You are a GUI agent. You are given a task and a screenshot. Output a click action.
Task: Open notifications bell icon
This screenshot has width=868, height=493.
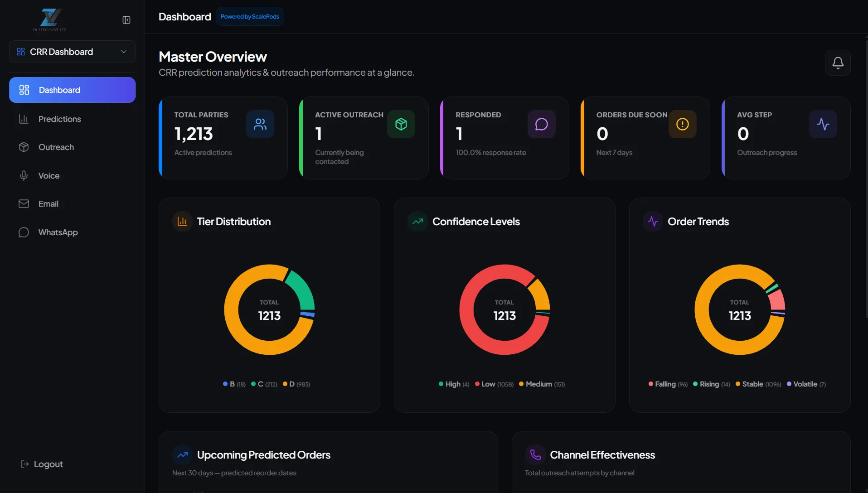838,63
